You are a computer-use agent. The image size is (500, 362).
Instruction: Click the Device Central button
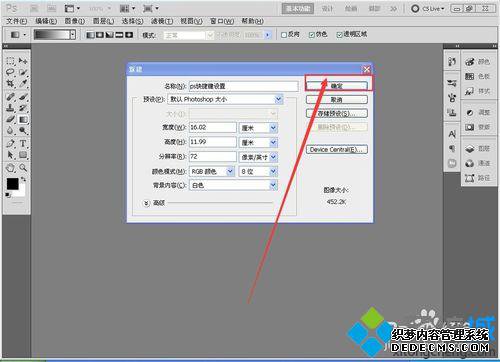tap(337, 150)
